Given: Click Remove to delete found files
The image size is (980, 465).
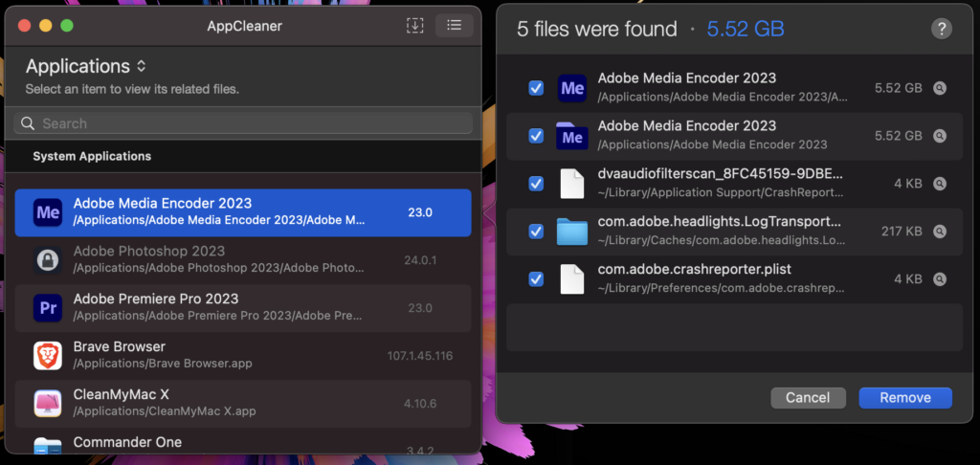Looking at the screenshot, I should pyautogui.click(x=905, y=397).
